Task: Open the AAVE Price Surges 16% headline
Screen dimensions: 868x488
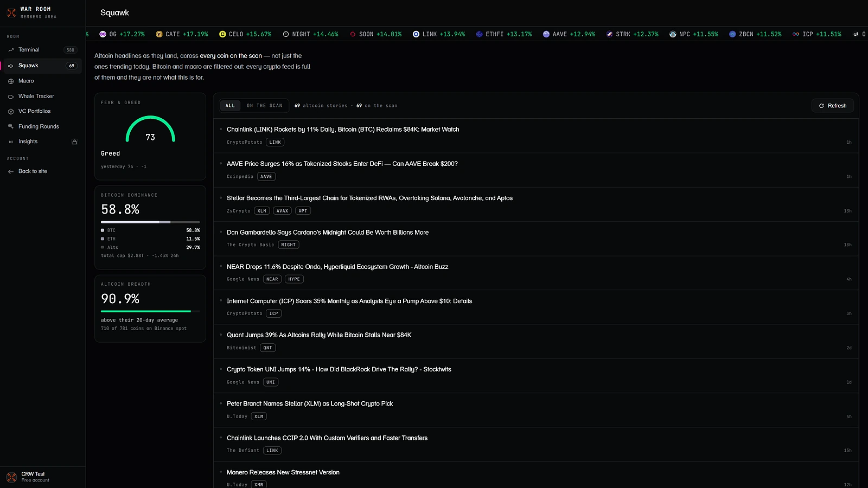Action: 342,164
